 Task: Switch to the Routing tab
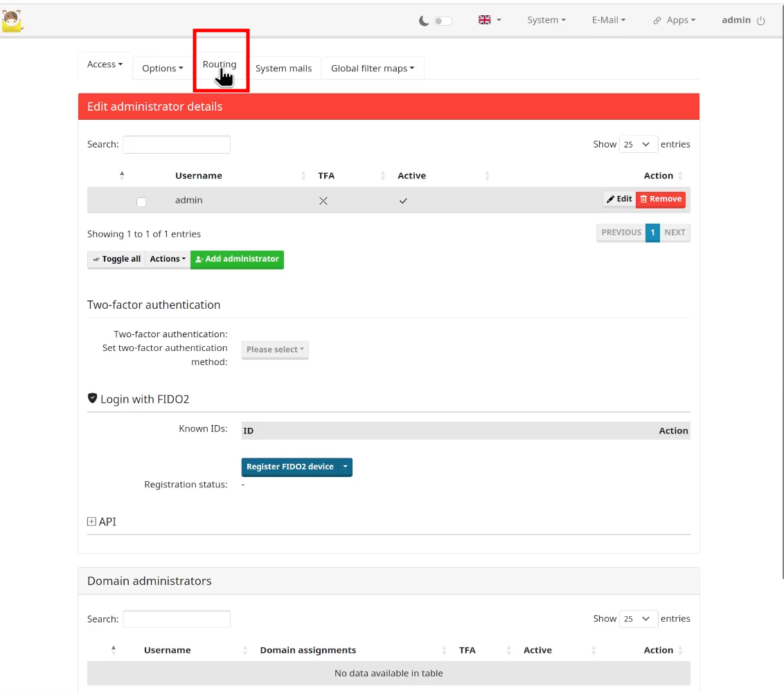tap(220, 64)
